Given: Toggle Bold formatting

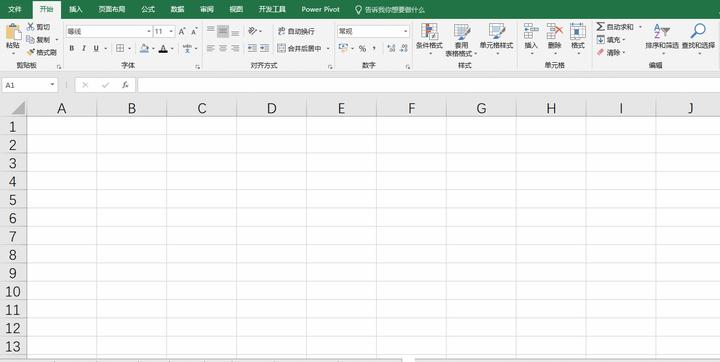Looking at the screenshot, I should 72,48.
